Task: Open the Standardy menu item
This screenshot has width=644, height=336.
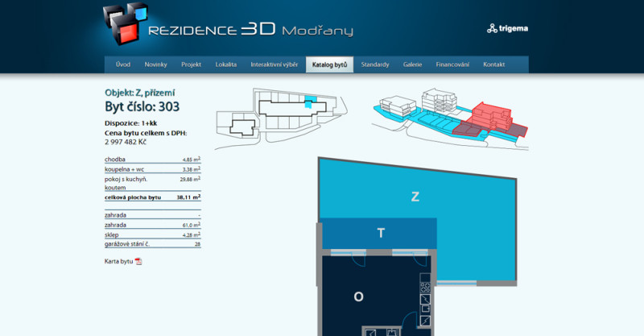Action: click(x=375, y=64)
